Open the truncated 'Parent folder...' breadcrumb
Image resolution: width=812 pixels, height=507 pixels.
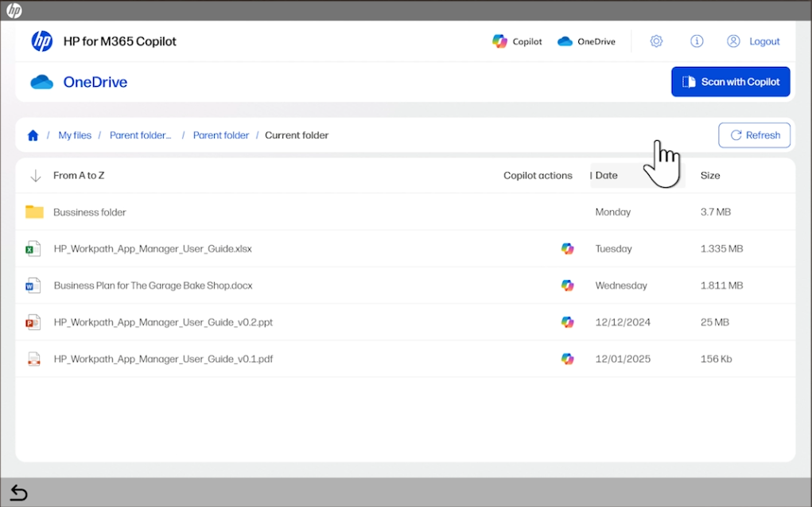click(x=140, y=135)
